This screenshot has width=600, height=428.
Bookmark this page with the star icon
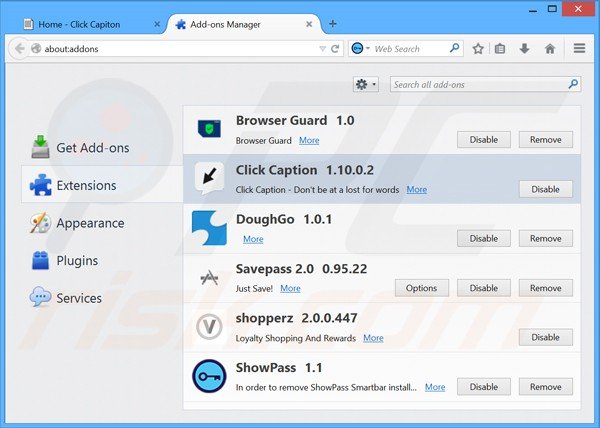pyautogui.click(x=478, y=49)
